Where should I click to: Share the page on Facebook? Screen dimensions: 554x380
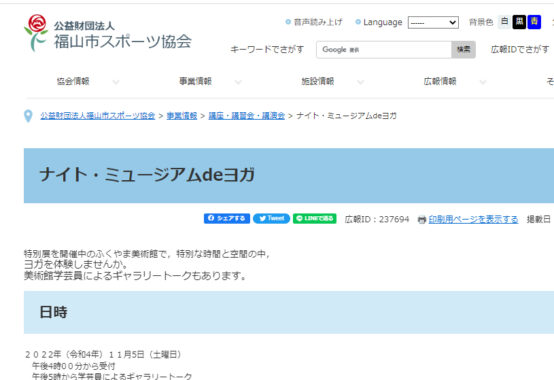tap(227, 219)
